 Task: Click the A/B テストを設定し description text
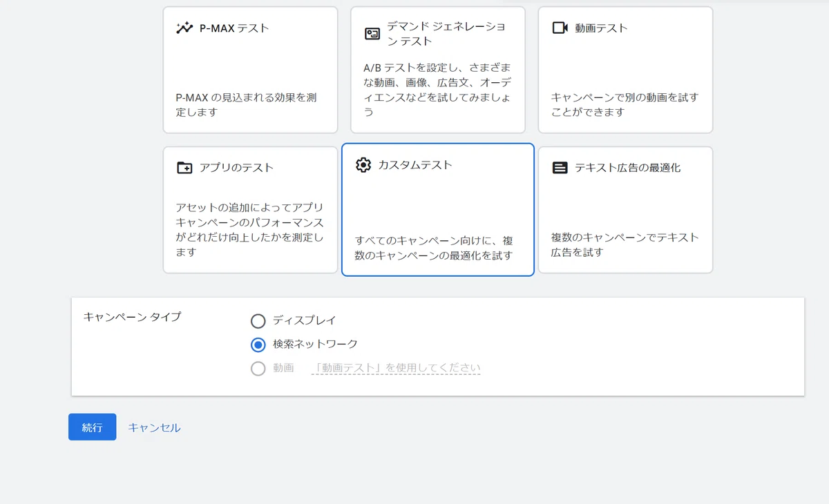(437, 90)
